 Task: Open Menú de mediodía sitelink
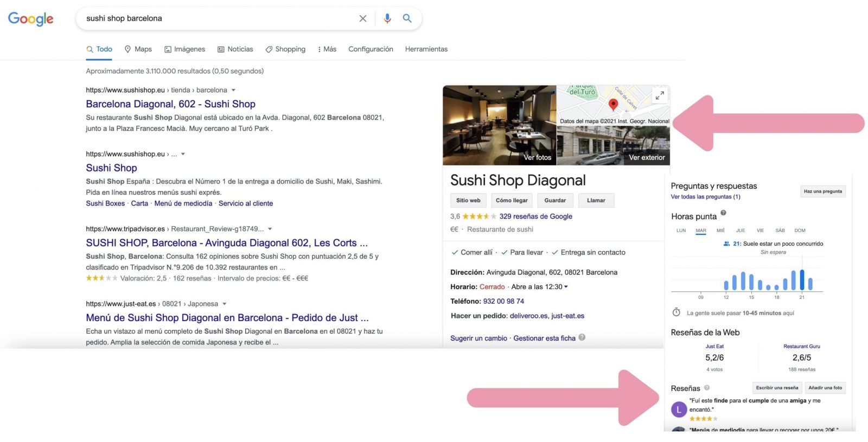(183, 203)
